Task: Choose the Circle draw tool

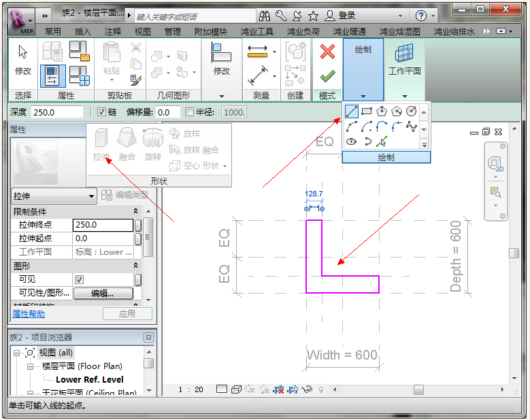Action: pyautogui.click(x=411, y=111)
